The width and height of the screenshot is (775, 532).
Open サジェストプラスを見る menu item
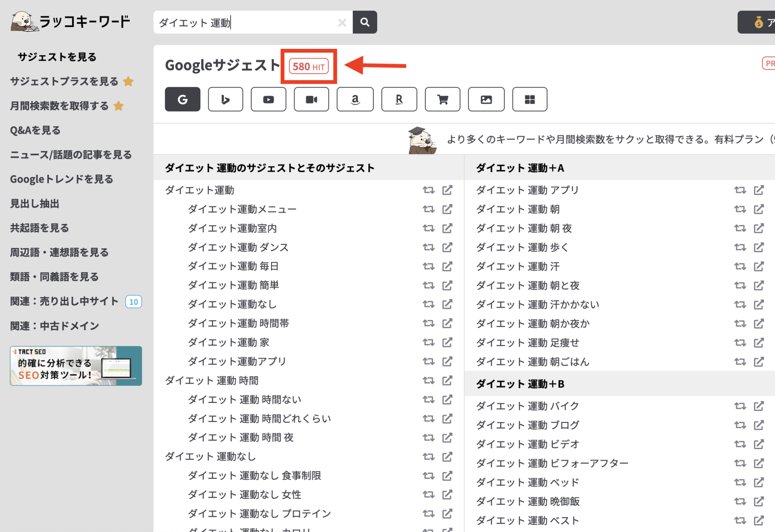click(x=64, y=81)
